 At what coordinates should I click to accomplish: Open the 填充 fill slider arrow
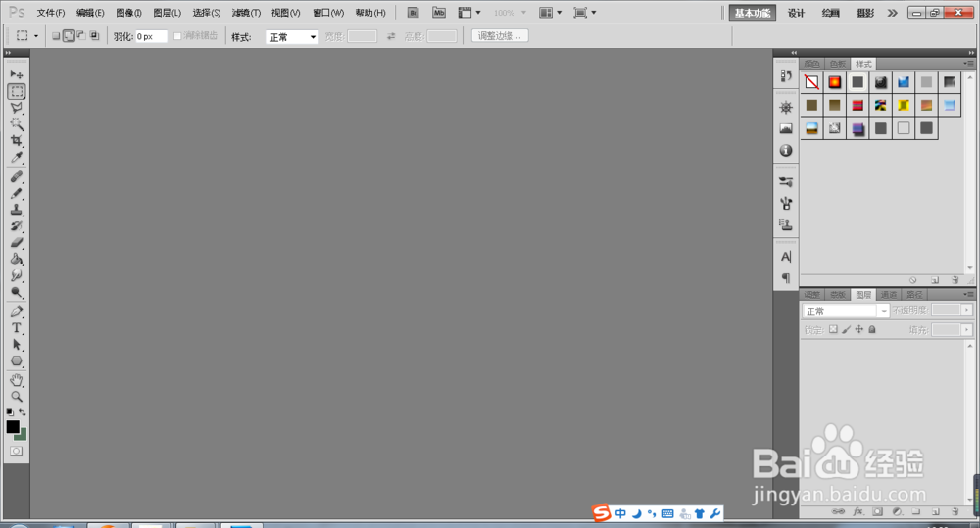click(967, 330)
